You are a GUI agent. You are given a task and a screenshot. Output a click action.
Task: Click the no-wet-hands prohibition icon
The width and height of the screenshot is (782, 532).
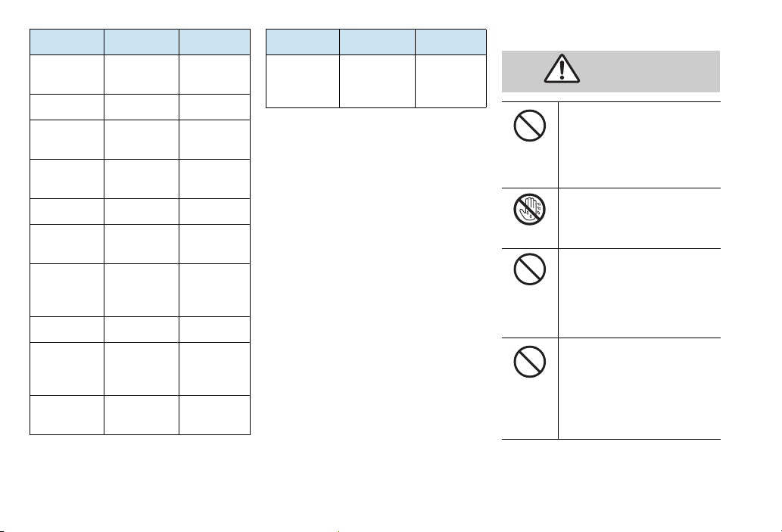tap(529, 210)
